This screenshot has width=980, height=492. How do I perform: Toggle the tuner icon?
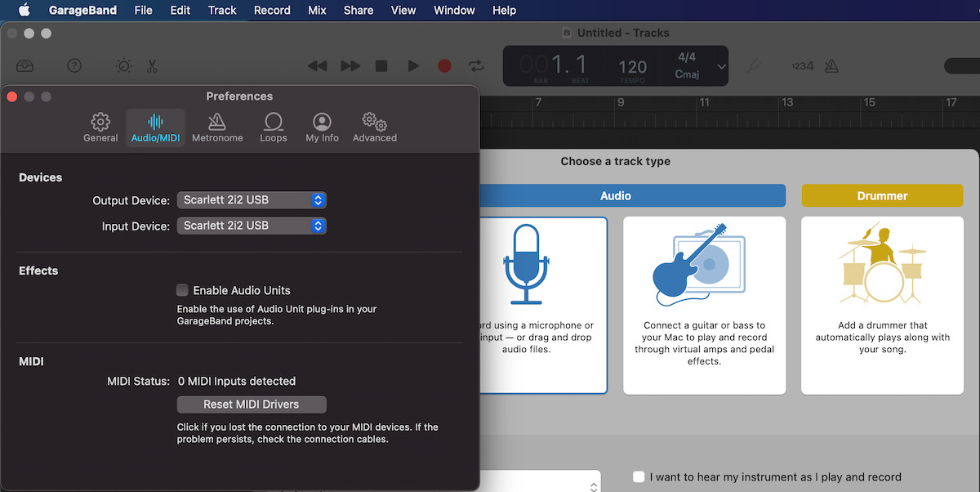(x=755, y=66)
